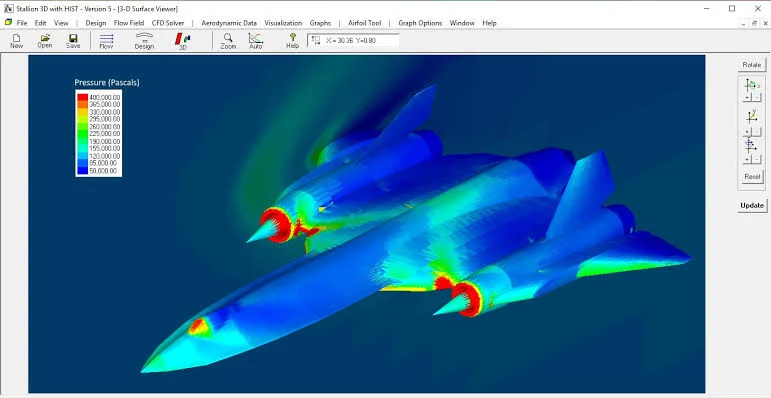Click the Auto scale graph icon
The height and width of the screenshot is (398, 771).
click(x=256, y=41)
